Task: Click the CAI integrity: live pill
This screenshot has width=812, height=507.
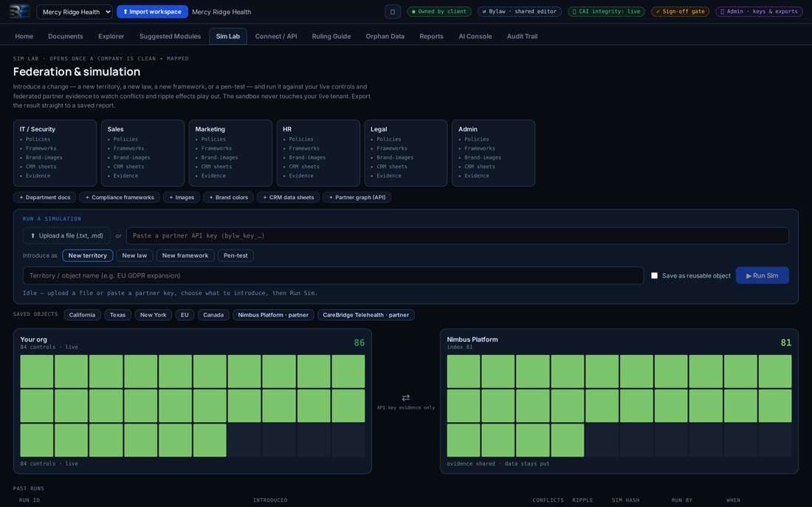Action: 606,11
